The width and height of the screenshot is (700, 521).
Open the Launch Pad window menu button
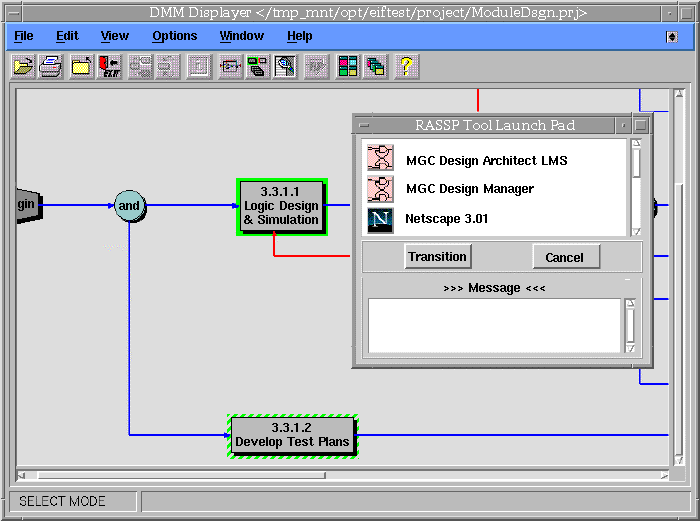[x=364, y=126]
